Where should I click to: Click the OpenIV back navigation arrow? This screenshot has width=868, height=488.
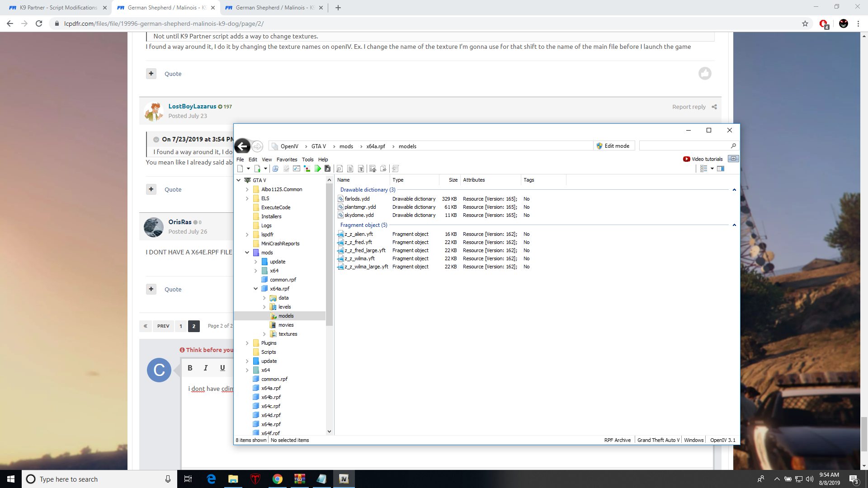(242, 146)
